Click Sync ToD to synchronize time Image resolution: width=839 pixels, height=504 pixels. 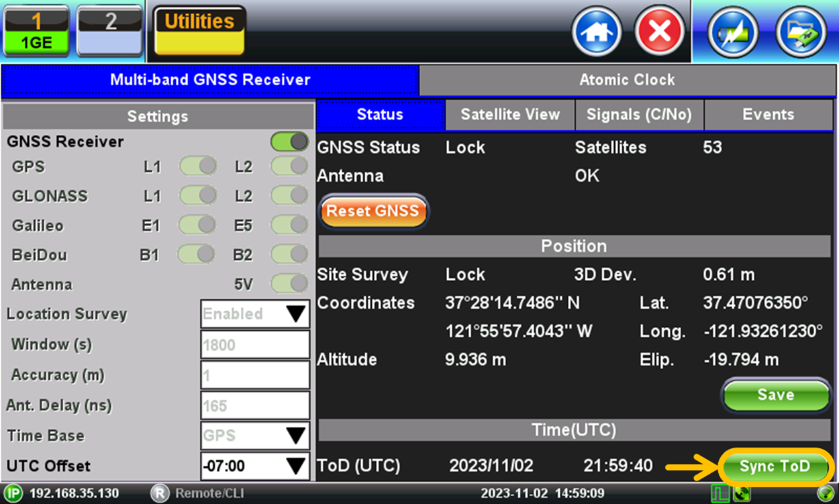(x=776, y=466)
